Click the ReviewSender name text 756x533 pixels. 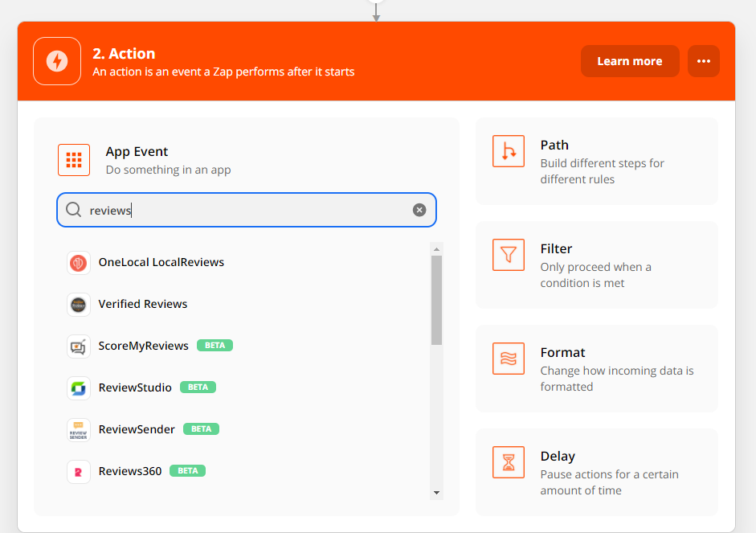(x=137, y=429)
